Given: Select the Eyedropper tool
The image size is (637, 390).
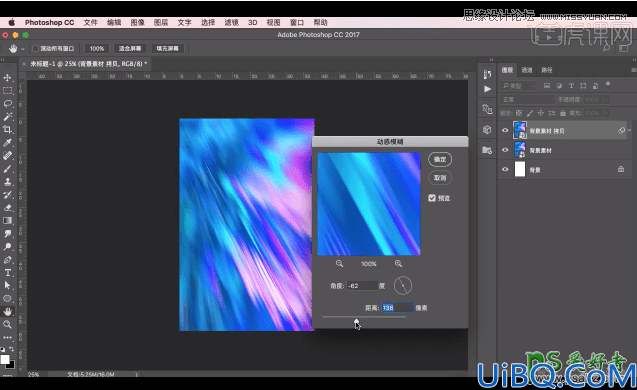Looking at the screenshot, I should 7,143.
